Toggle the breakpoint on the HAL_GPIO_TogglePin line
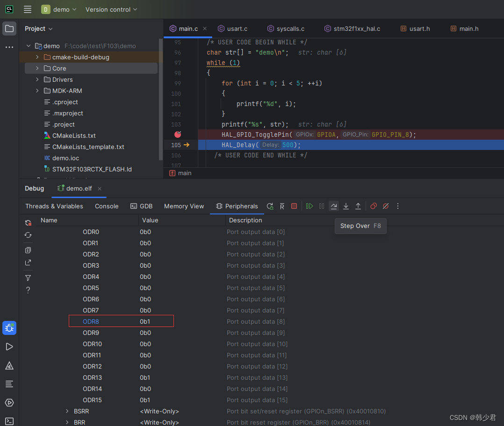 177,134
